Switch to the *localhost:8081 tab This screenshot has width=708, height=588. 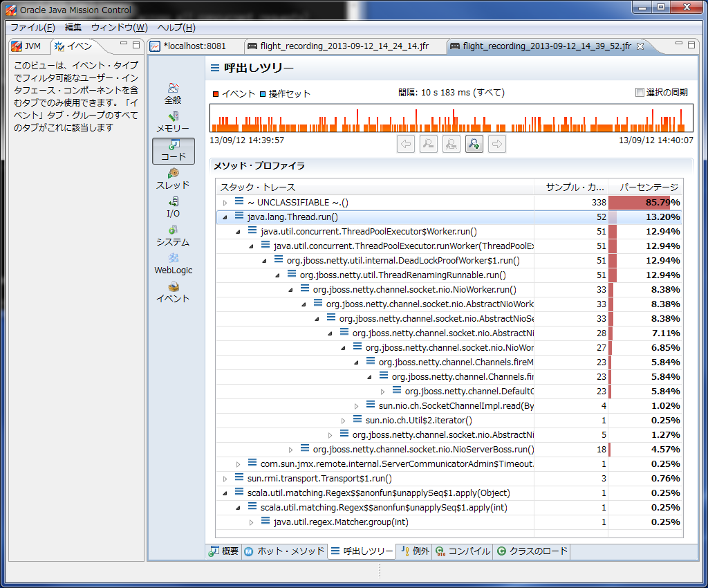coord(194,46)
